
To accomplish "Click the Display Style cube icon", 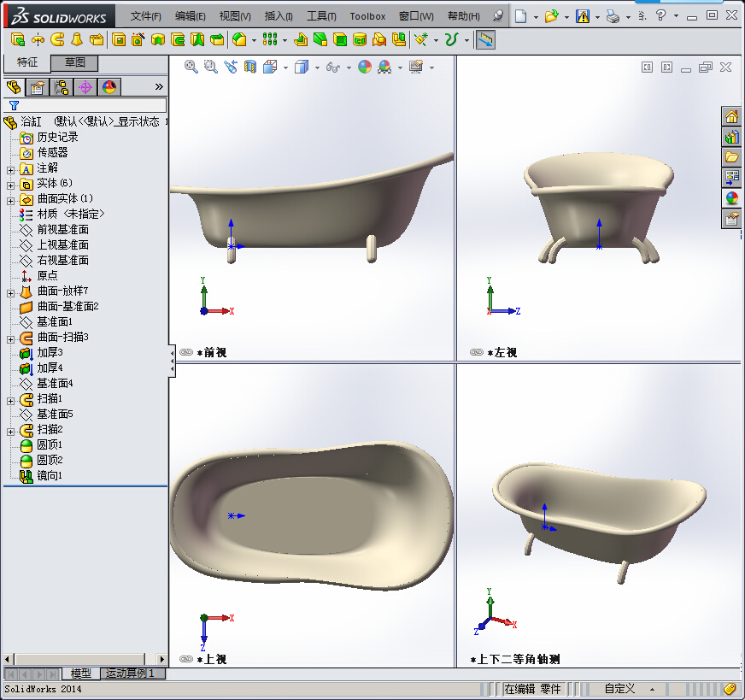I will [302, 67].
